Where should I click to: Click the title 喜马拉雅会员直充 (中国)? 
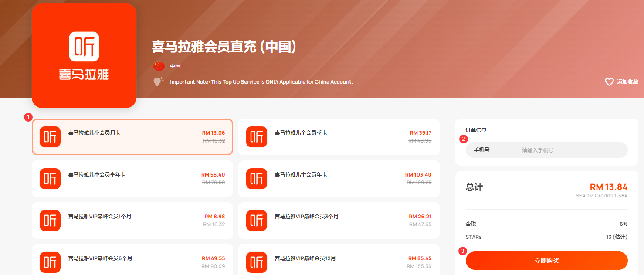click(x=225, y=47)
